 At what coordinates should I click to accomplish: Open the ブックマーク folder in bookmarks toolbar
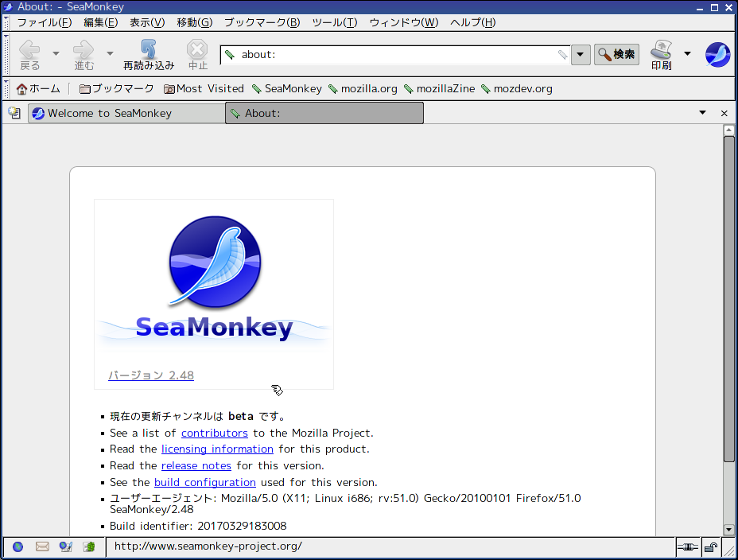click(x=116, y=88)
